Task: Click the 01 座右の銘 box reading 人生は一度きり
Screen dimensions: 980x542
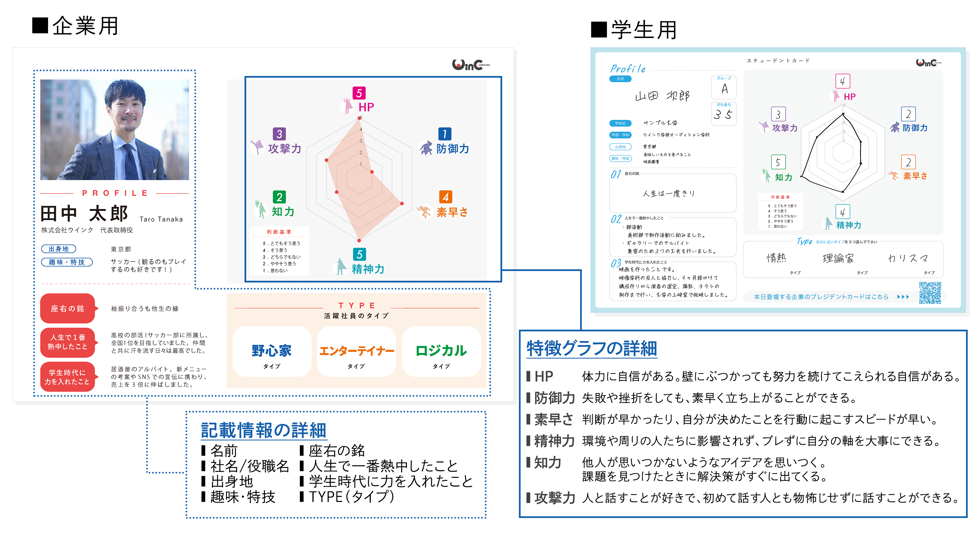Action: [673, 193]
